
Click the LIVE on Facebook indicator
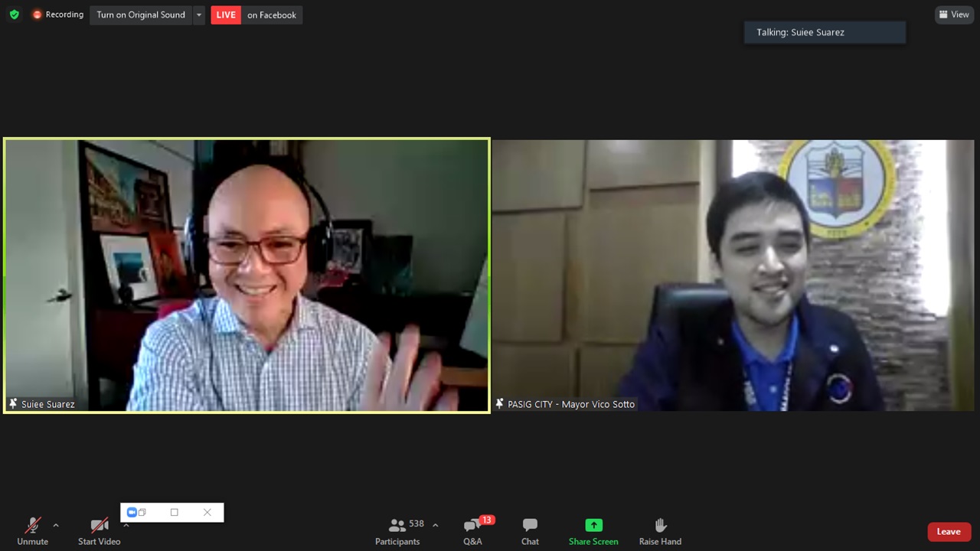(x=256, y=15)
